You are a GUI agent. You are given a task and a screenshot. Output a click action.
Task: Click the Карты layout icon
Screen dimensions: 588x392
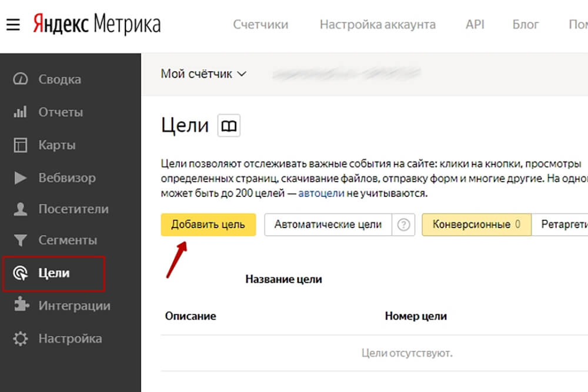click(20, 145)
